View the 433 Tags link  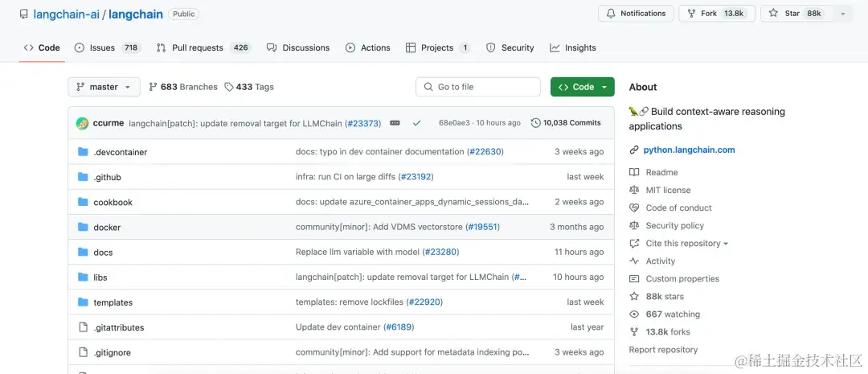pyautogui.click(x=249, y=87)
